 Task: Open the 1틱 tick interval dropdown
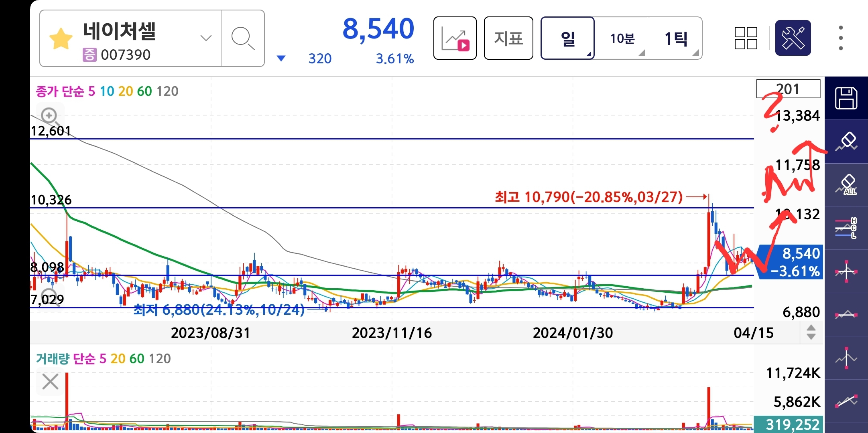coord(677,38)
